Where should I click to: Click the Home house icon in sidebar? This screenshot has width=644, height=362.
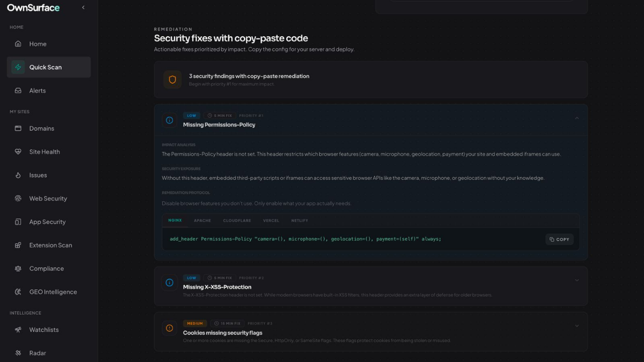(x=18, y=44)
